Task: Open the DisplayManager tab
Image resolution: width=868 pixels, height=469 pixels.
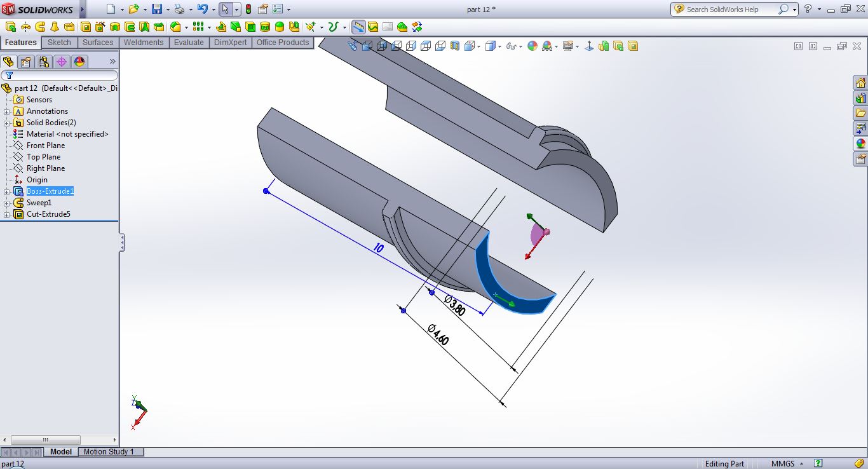Action: [x=79, y=62]
